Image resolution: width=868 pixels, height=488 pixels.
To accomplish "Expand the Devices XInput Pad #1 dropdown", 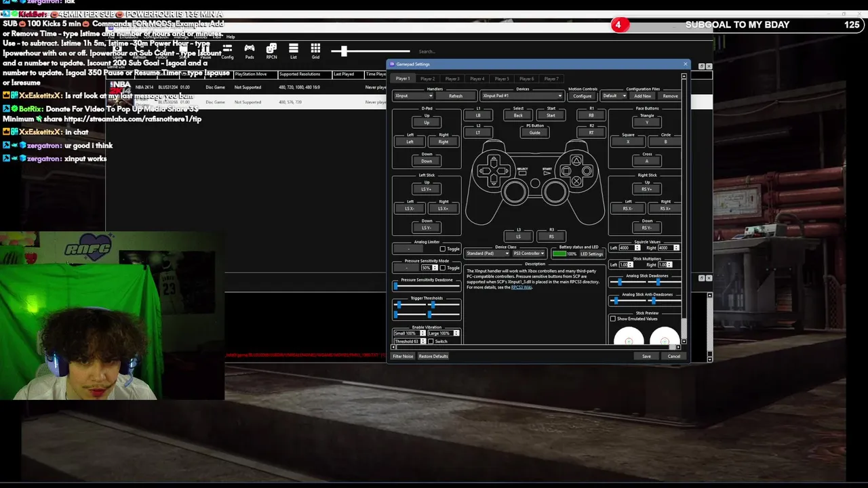I will tap(522, 96).
